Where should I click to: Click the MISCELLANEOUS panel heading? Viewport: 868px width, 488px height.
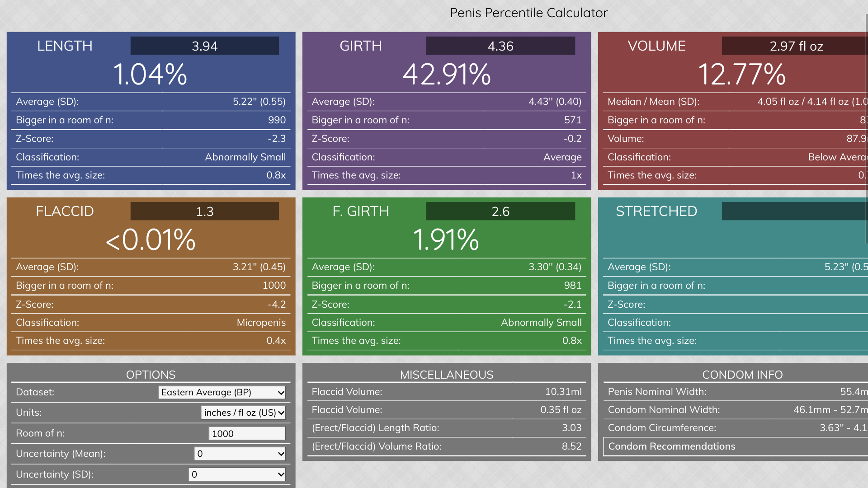click(x=447, y=375)
